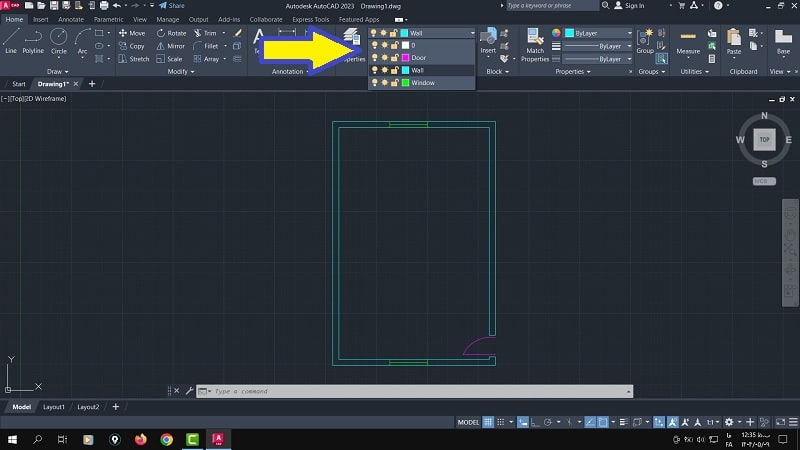Toggle the lock on layer 0
800x450 pixels.
pyautogui.click(x=394, y=45)
